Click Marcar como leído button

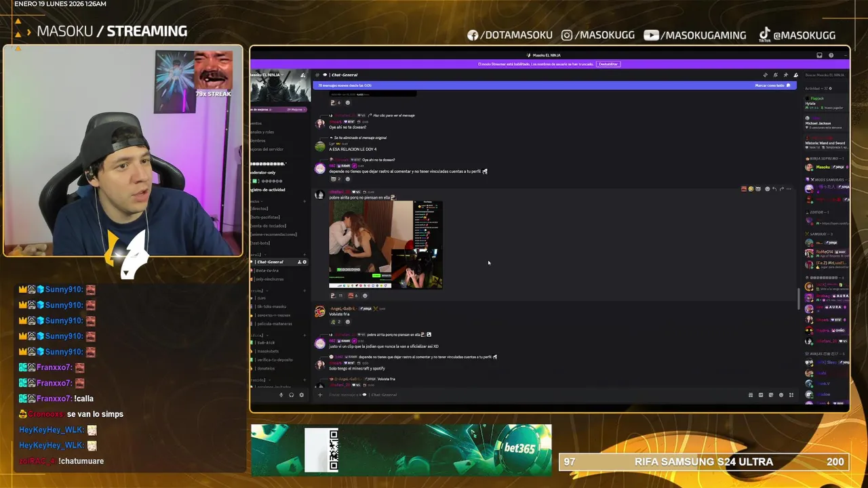[x=772, y=85]
